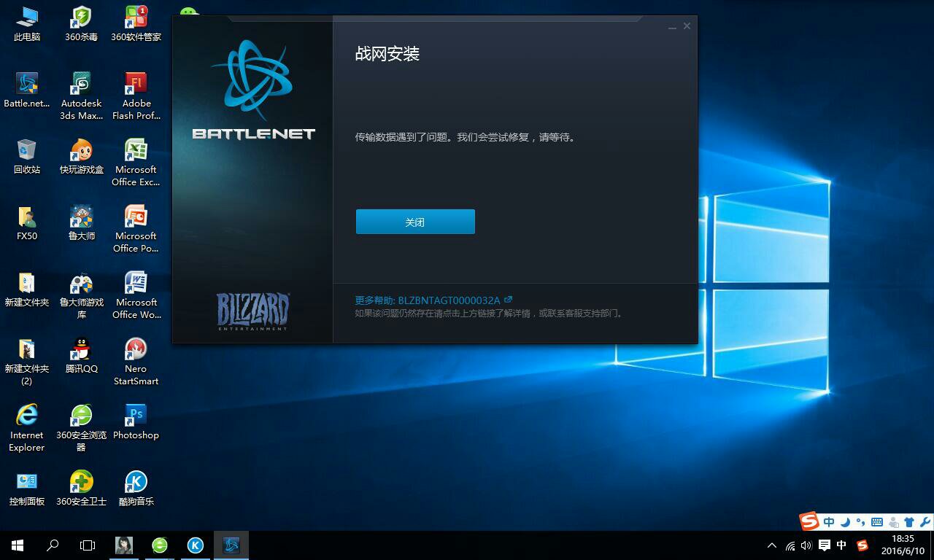This screenshot has height=560, width=934.
Task: Select the FX50 user folder icon
Action: (x=27, y=223)
